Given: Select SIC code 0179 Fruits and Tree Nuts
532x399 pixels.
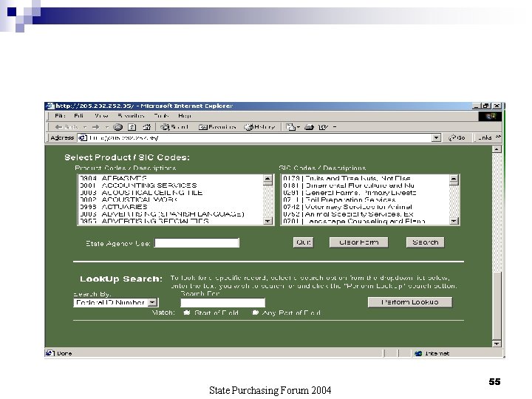Looking at the screenshot, I should tap(366, 179).
